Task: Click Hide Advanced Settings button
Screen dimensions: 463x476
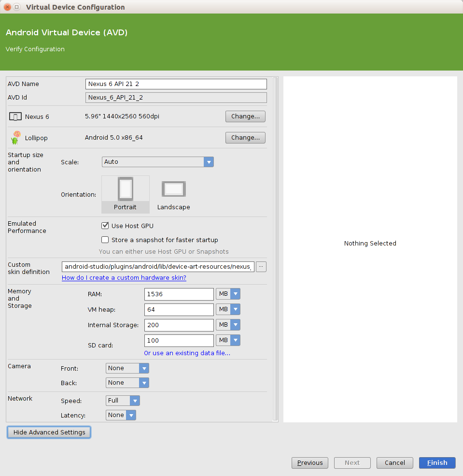Action: pos(49,433)
